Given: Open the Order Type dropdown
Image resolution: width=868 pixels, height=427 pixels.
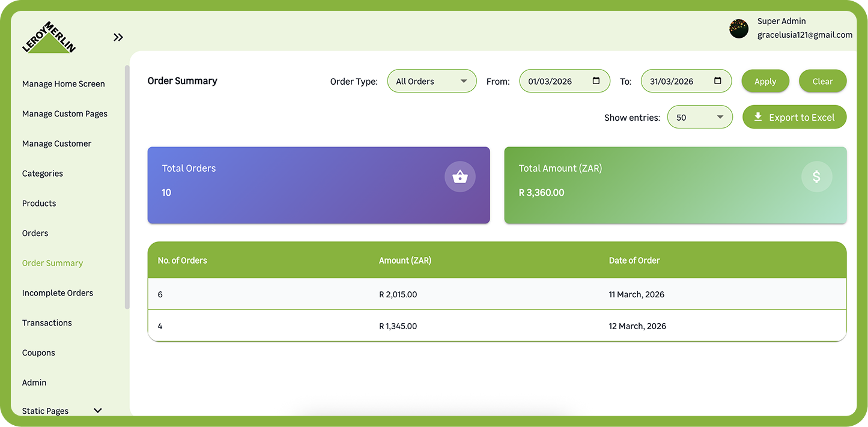Looking at the screenshot, I should coord(431,81).
